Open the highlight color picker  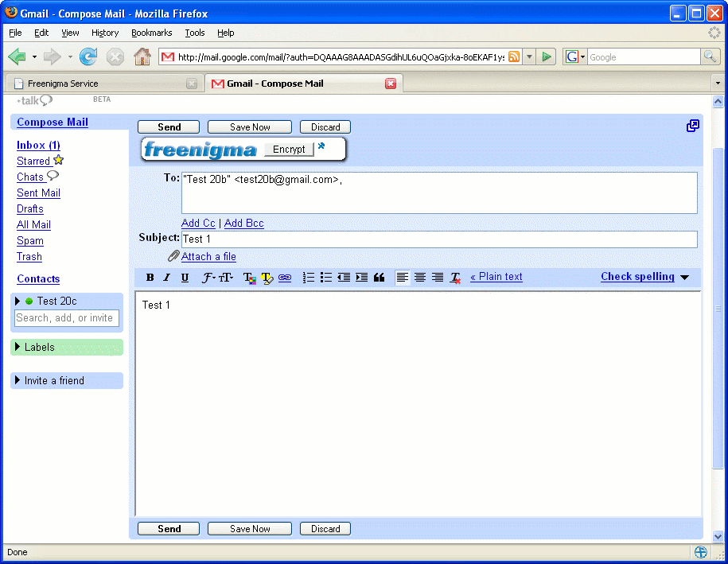(267, 278)
